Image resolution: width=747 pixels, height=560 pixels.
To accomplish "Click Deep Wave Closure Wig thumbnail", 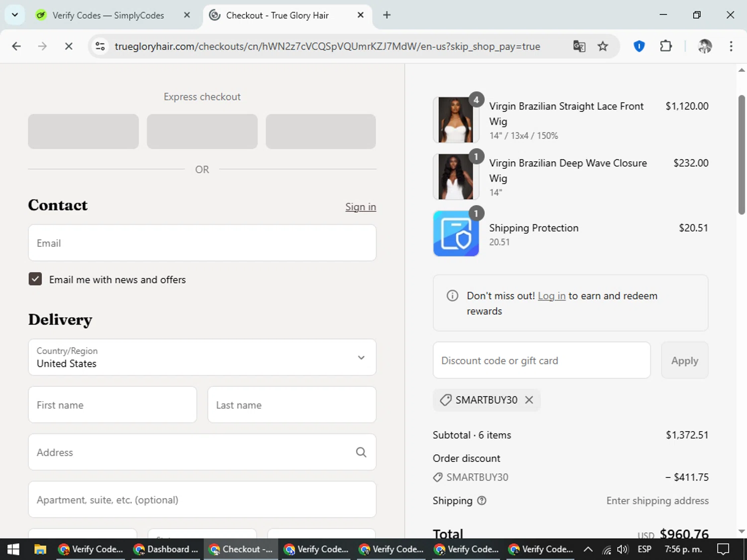I will click(x=456, y=177).
